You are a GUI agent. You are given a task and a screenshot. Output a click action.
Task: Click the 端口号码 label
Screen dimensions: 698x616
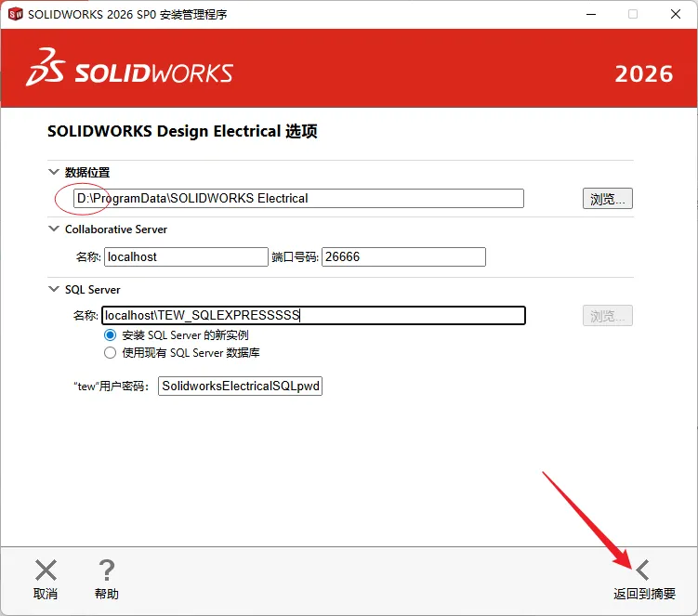click(296, 257)
